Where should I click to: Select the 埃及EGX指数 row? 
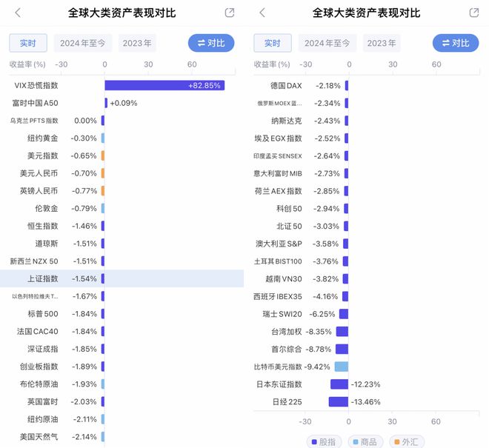[367, 138]
